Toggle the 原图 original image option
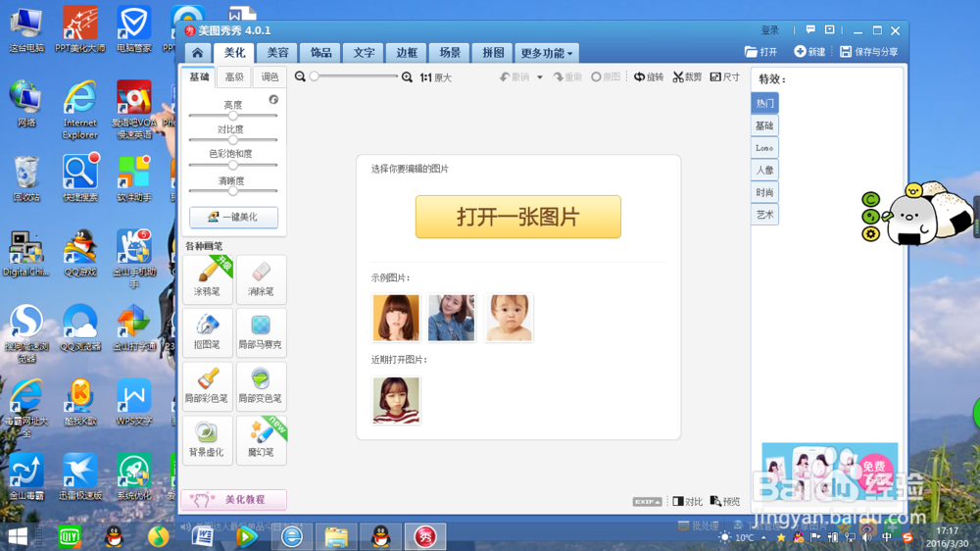 pos(606,76)
